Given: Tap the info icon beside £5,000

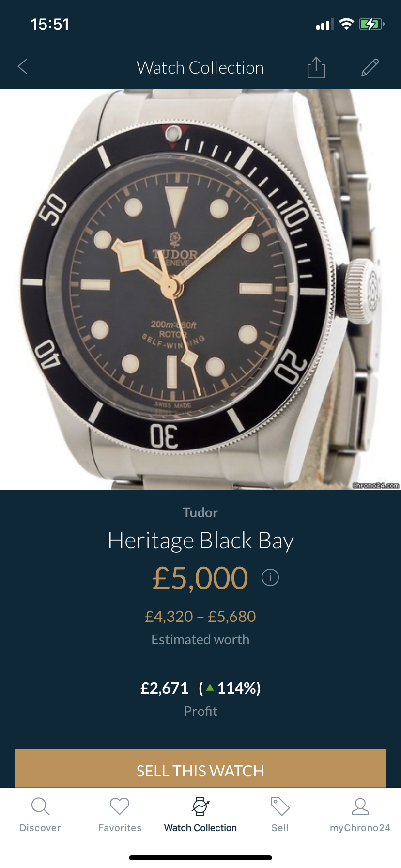Looking at the screenshot, I should [270, 577].
